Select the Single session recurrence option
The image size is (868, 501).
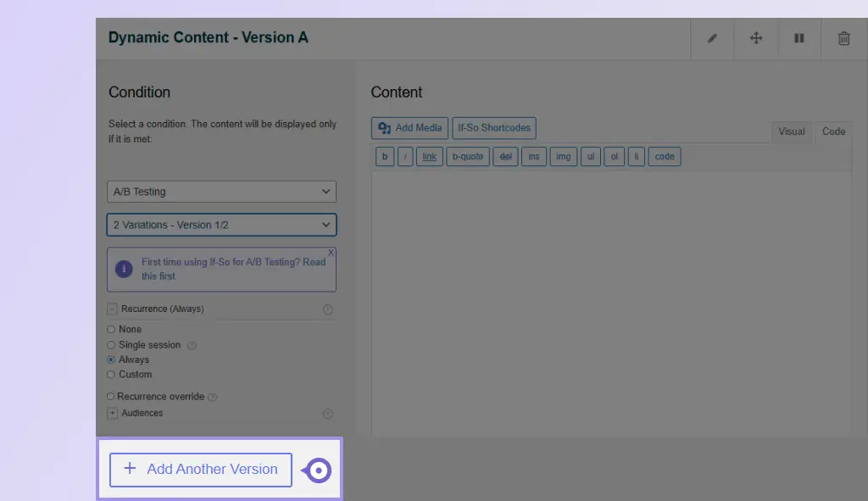pyautogui.click(x=111, y=345)
